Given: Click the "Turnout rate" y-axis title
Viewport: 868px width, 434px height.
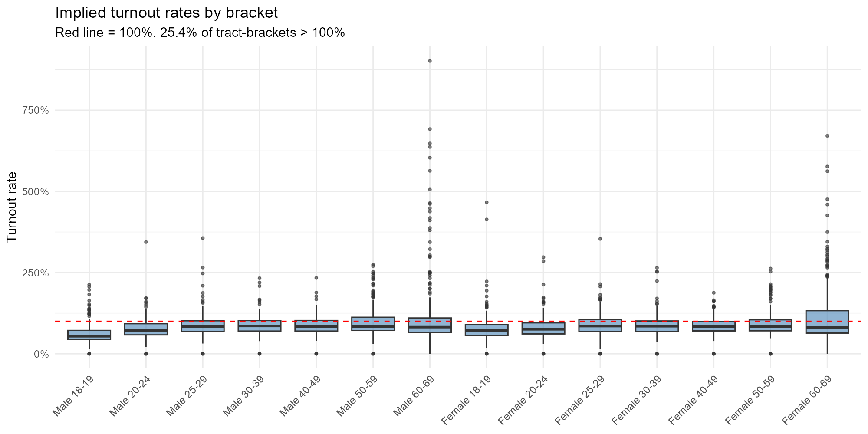Looking at the screenshot, I should (x=12, y=207).
